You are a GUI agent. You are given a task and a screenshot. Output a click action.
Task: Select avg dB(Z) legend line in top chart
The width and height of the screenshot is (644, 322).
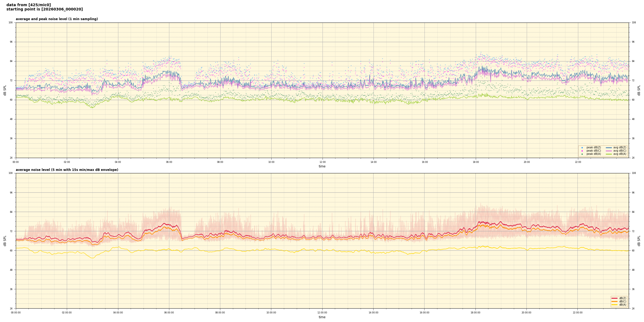point(609,148)
